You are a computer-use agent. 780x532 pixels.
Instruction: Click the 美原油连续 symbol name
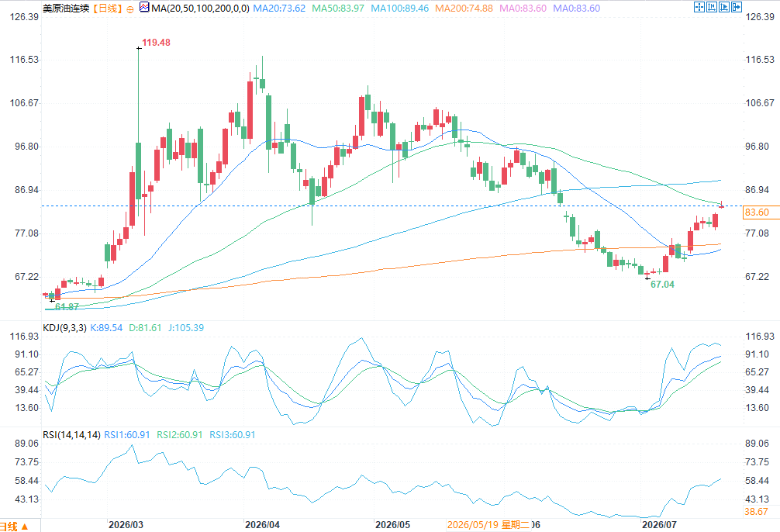pos(66,9)
